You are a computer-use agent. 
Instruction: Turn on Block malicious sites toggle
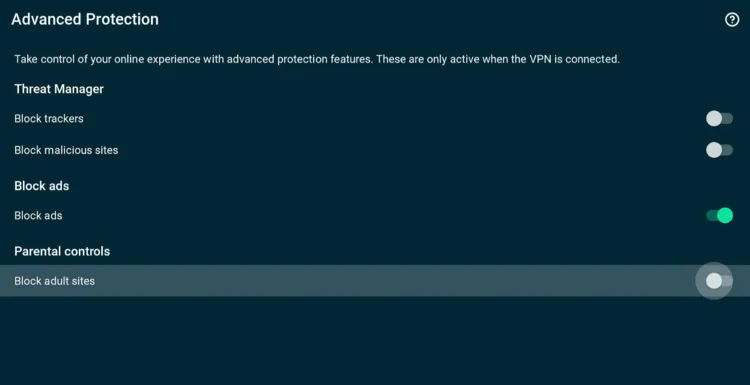pos(719,150)
